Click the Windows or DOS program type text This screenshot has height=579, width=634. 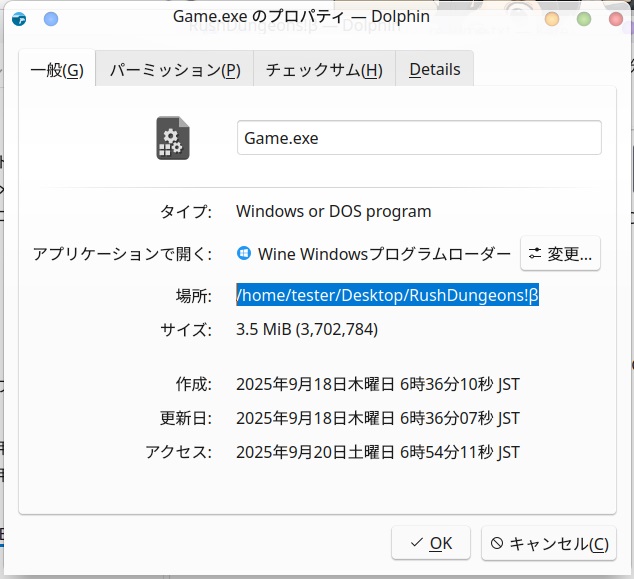pyautogui.click(x=333, y=211)
